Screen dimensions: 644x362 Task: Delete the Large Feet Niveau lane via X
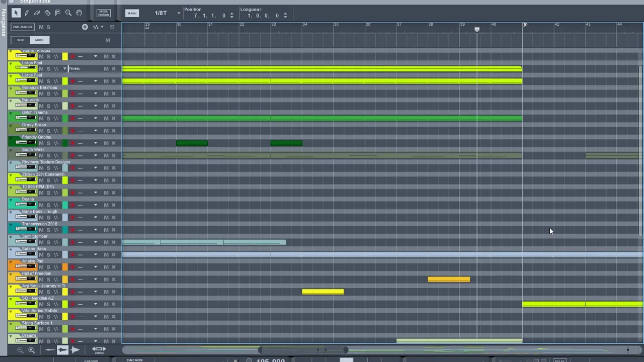click(x=113, y=69)
